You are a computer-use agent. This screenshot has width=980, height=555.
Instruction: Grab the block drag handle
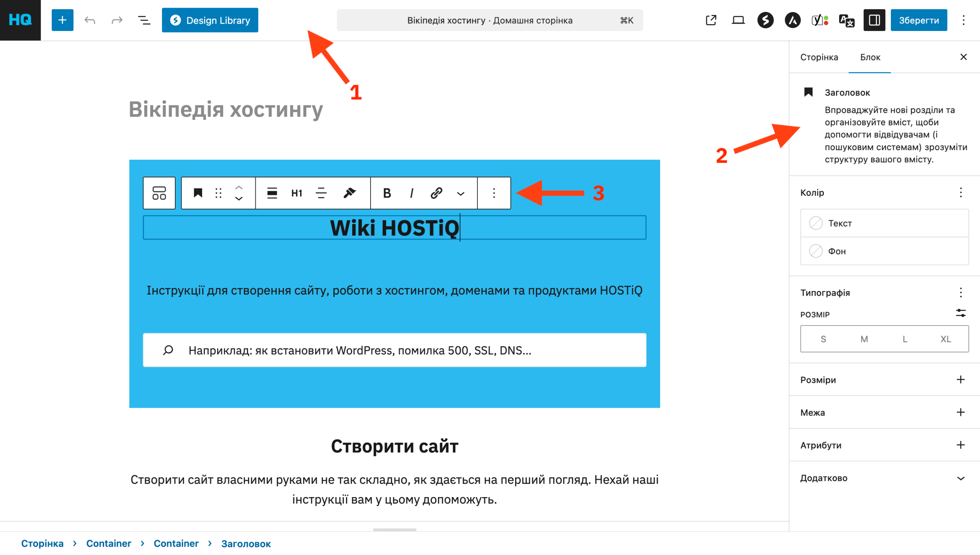click(219, 193)
